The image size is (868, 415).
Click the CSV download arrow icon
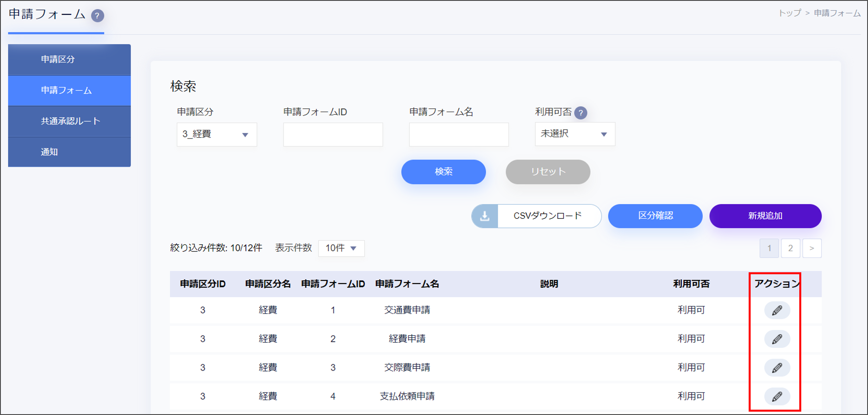tap(485, 216)
